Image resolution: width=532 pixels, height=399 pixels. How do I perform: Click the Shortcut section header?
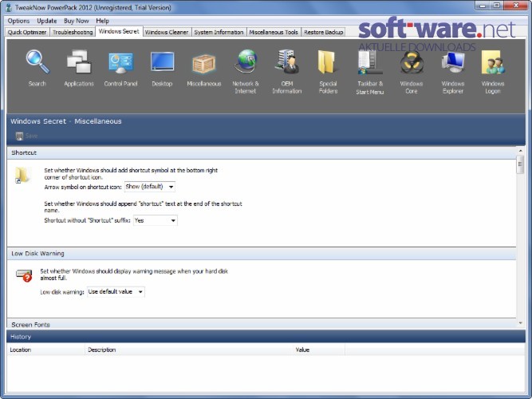262,152
